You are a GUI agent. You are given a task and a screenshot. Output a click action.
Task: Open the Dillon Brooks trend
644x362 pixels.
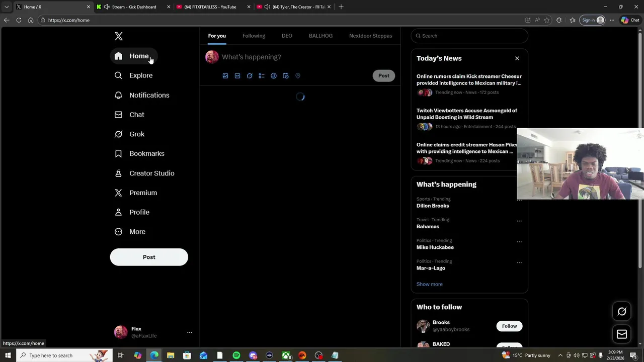(x=433, y=206)
